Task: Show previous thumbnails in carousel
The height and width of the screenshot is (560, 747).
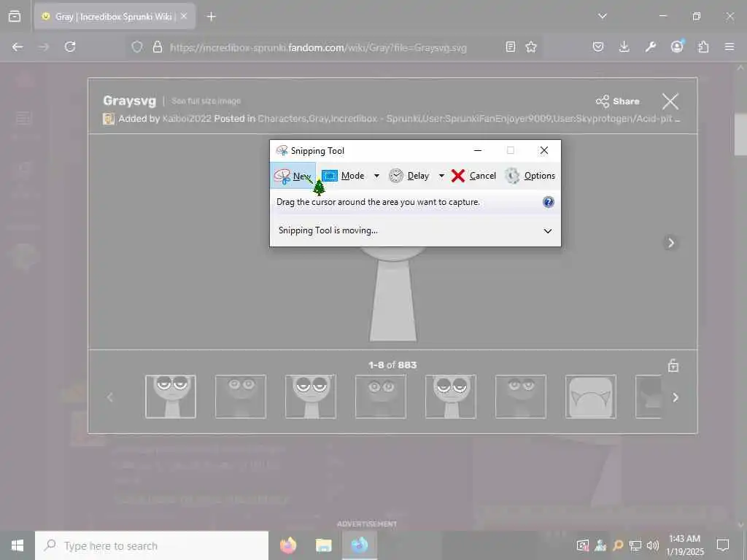Action: (x=110, y=397)
